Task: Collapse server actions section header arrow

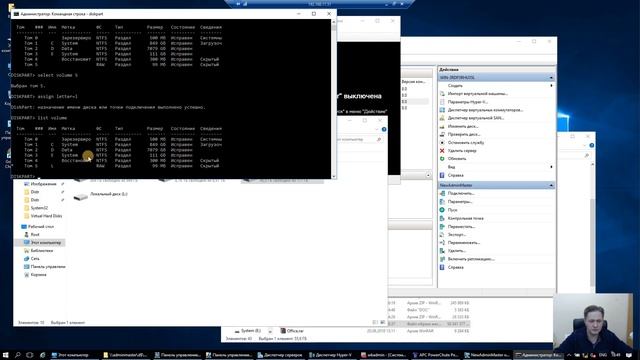Action: (551, 78)
